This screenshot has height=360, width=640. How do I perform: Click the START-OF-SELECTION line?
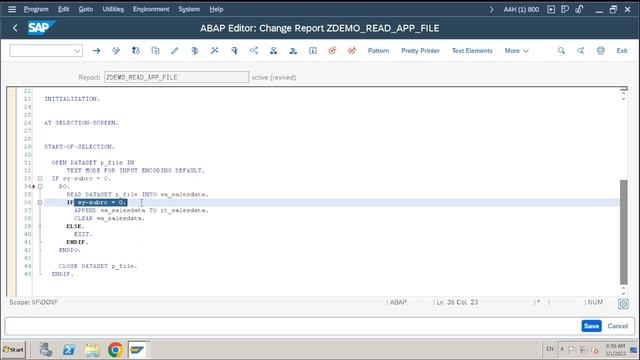tap(80, 147)
